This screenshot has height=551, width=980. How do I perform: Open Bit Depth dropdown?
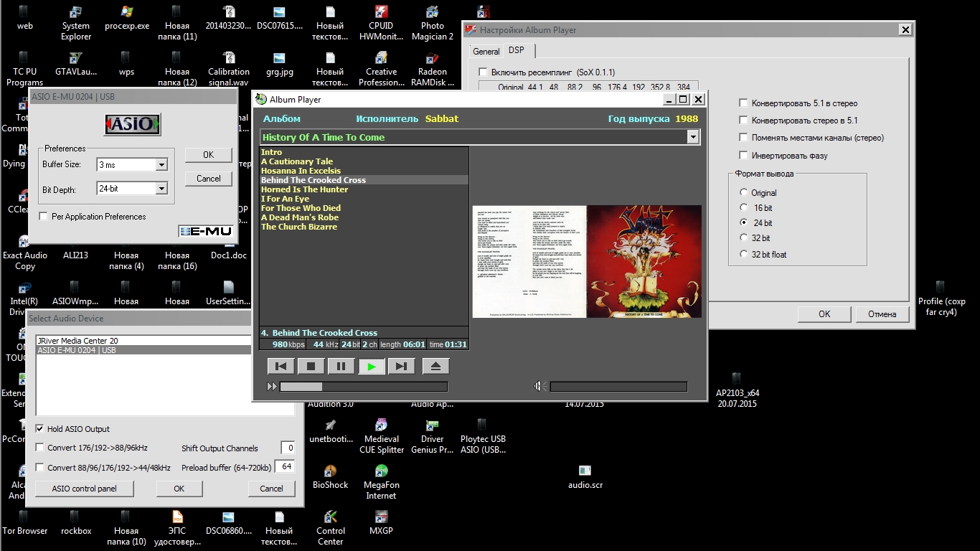point(161,189)
